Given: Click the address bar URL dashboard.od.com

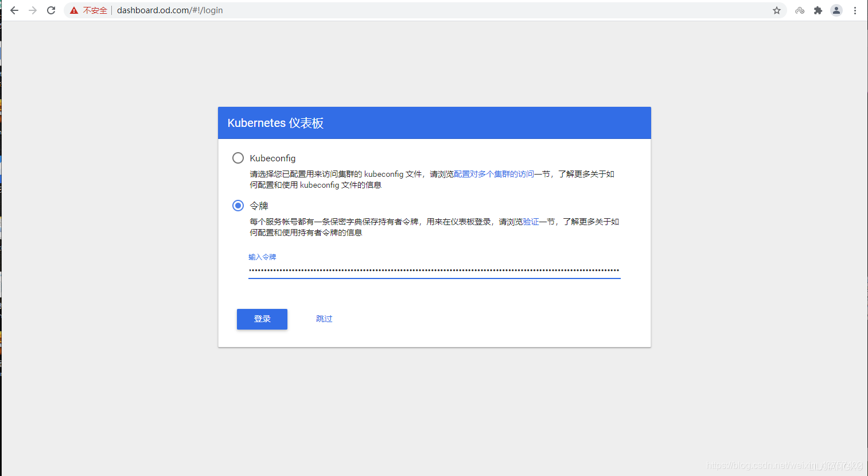Looking at the screenshot, I should (170, 10).
